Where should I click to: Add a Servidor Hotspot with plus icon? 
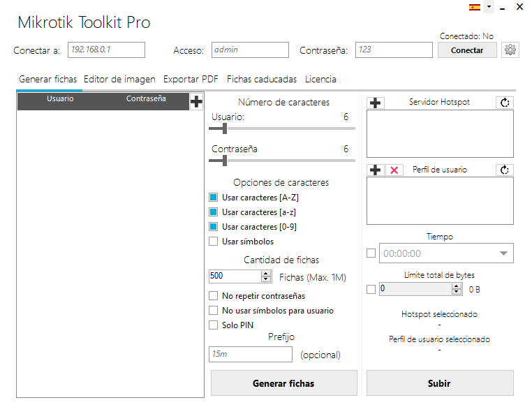(x=375, y=103)
